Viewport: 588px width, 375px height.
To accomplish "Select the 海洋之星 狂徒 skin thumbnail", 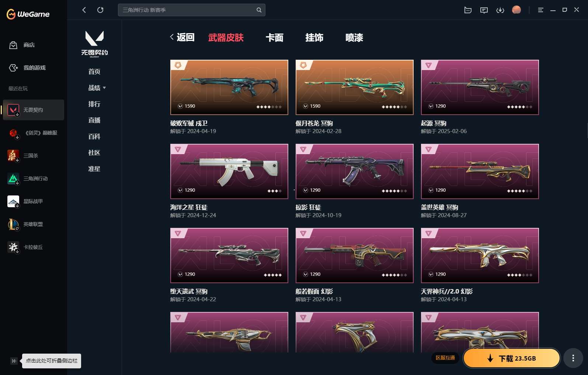I will click(229, 171).
